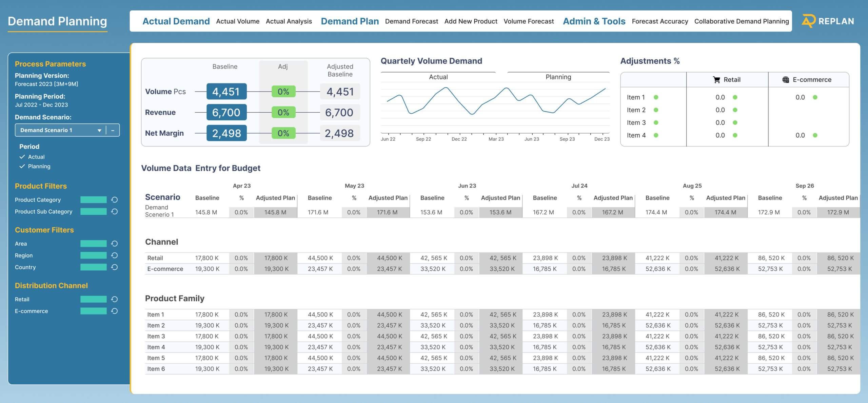
Task: Click Item 1 Retail green status dot
Action: tap(735, 97)
